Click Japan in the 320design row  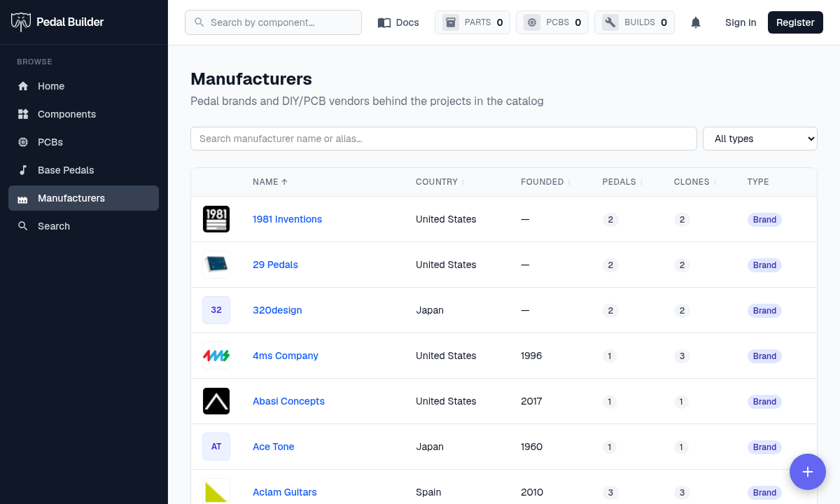[430, 310]
